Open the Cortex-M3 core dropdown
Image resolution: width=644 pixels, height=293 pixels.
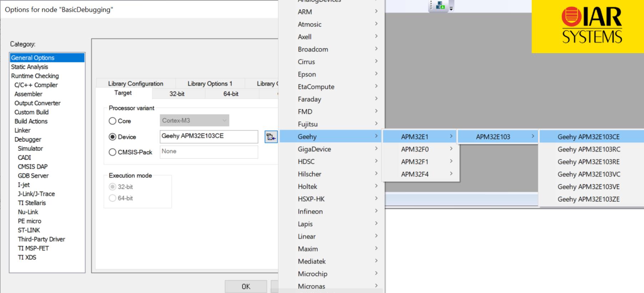point(194,120)
